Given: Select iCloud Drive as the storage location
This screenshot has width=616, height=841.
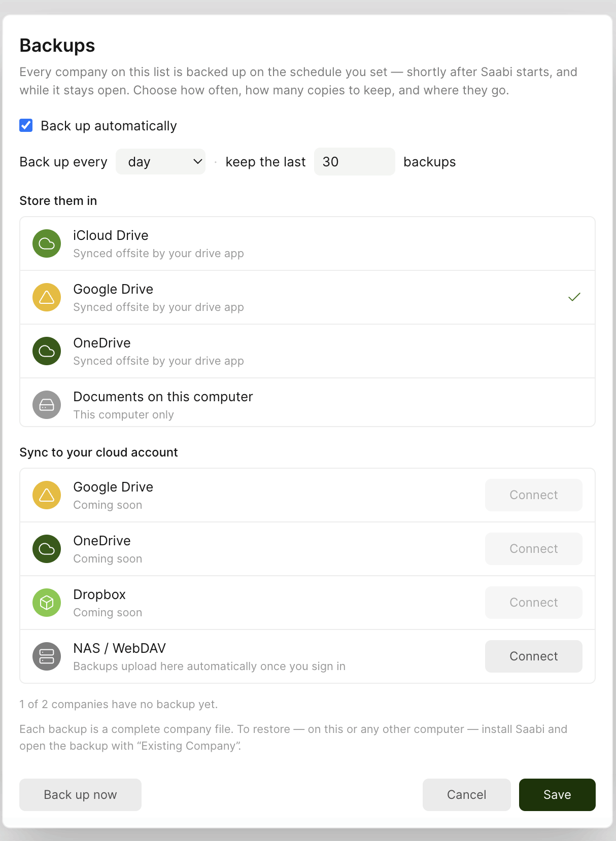Looking at the screenshot, I should click(307, 243).
